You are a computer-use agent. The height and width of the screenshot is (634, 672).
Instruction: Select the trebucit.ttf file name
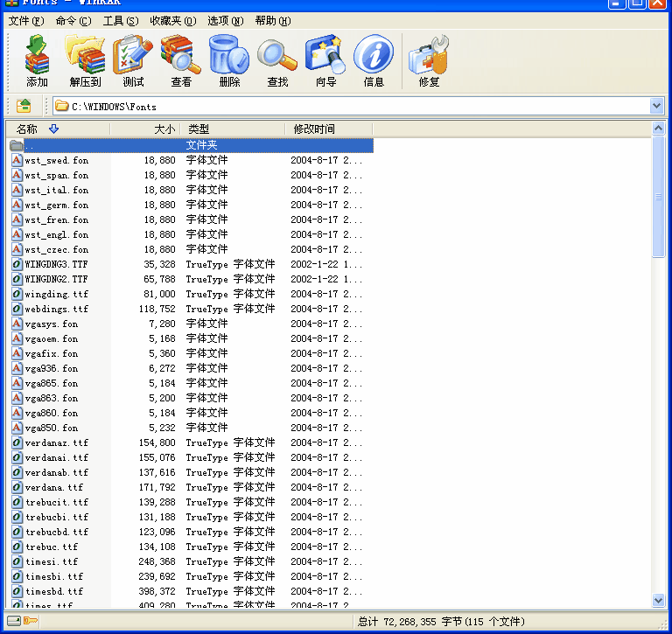pyautogui.click(x=57, y=503)
